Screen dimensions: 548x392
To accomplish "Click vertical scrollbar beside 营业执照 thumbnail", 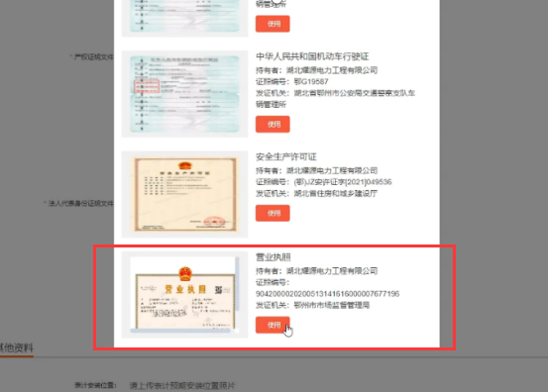I will coord(237,283).
